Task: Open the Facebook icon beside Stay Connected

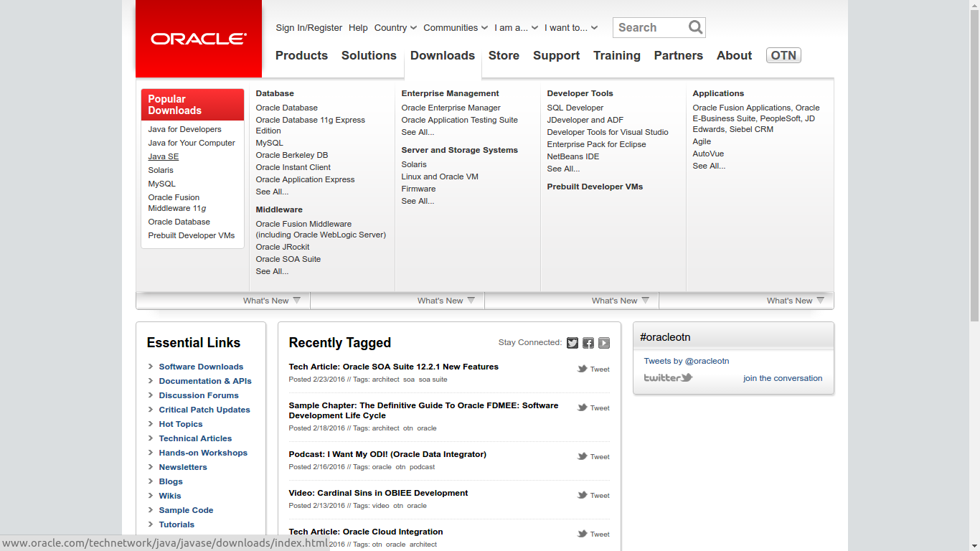Action: (x=588, y=343)
